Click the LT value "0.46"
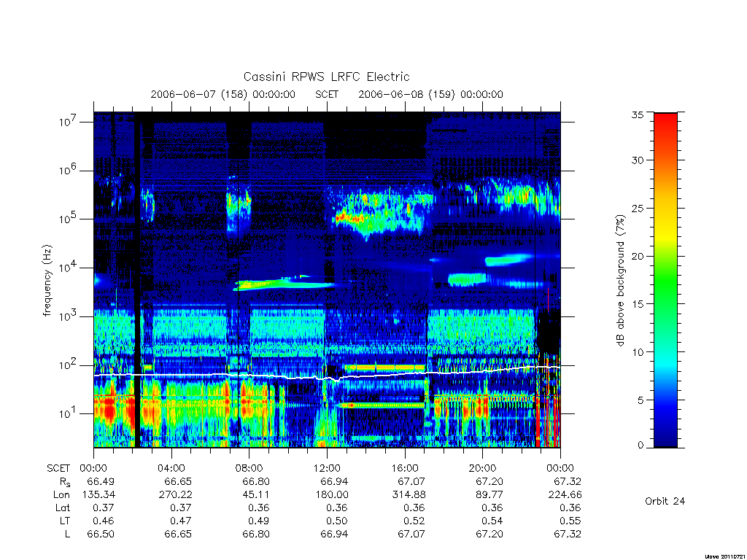Screen dimensions: 747x560 click(x=104, y=521)
